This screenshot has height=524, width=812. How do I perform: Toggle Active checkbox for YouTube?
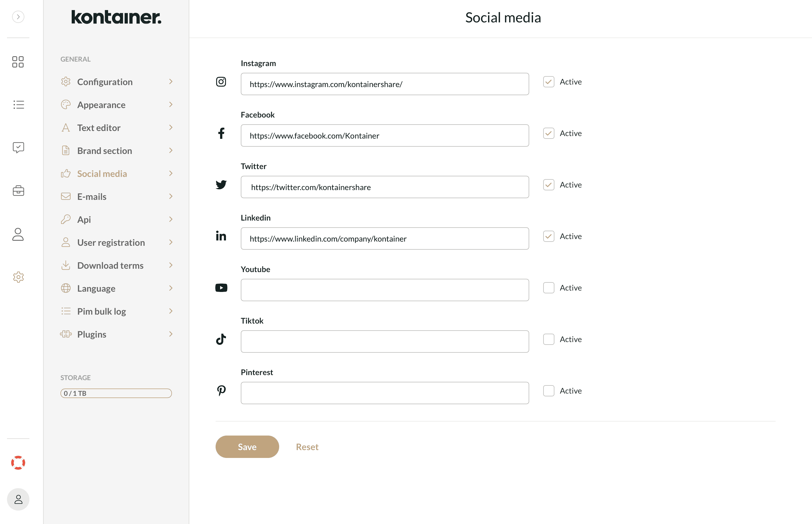click(x=549, y=287)
